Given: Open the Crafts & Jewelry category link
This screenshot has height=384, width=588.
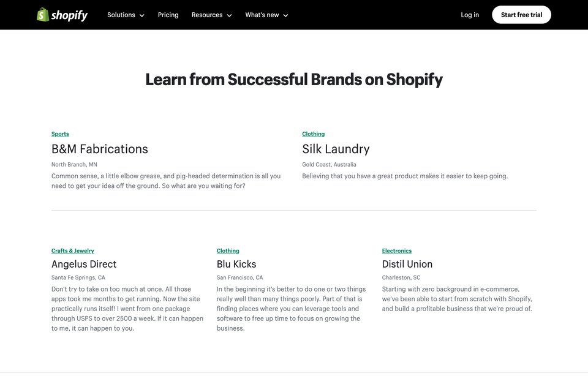Looking at the screenshot, I should [73, 251].
